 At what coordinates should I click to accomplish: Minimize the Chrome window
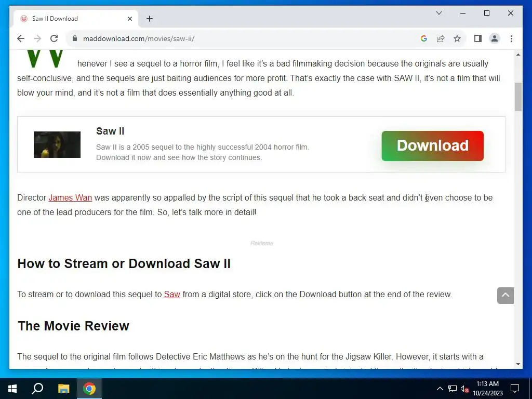tap(463, 13)
